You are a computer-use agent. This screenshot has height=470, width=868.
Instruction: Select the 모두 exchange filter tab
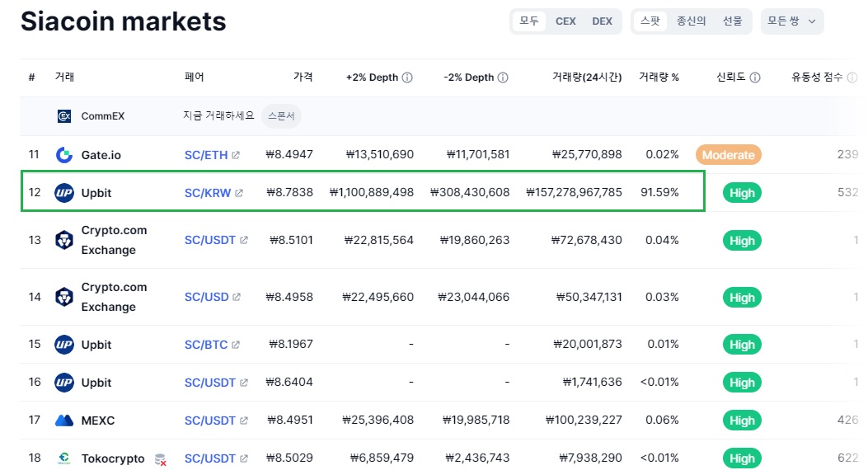point(529,21)
